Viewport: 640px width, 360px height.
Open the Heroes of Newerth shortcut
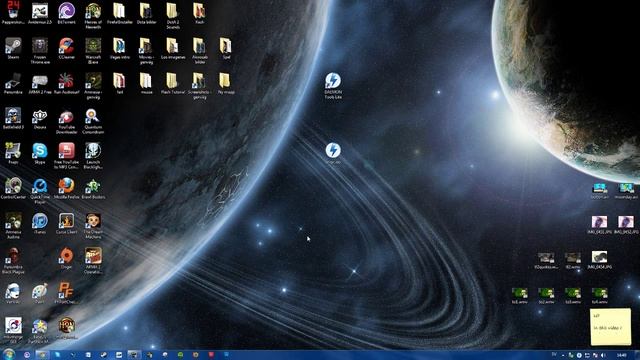coord(93,16)
